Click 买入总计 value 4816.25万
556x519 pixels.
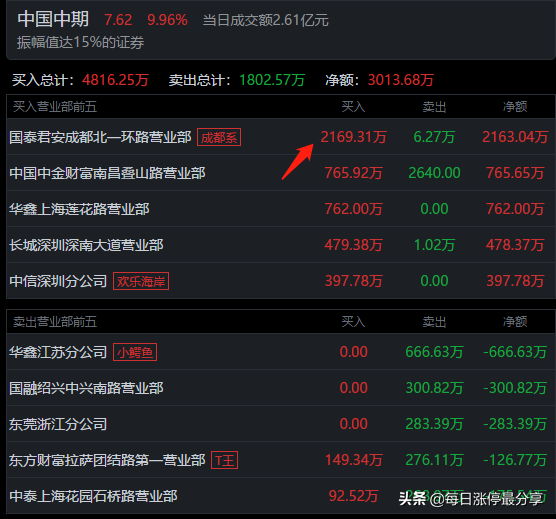tap(115, 80)
